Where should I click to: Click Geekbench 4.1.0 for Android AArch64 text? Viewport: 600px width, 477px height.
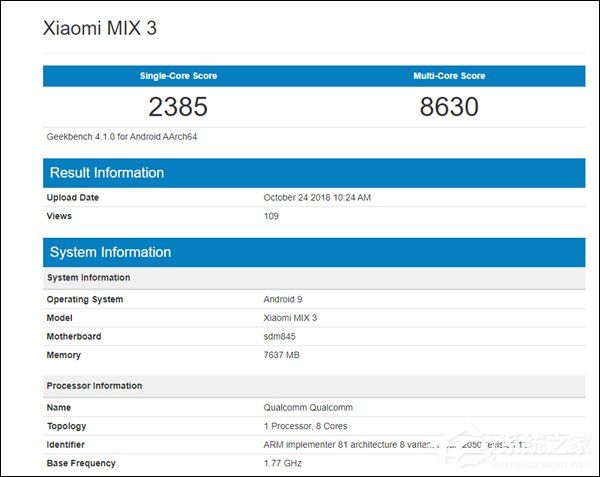coord(122,137)
